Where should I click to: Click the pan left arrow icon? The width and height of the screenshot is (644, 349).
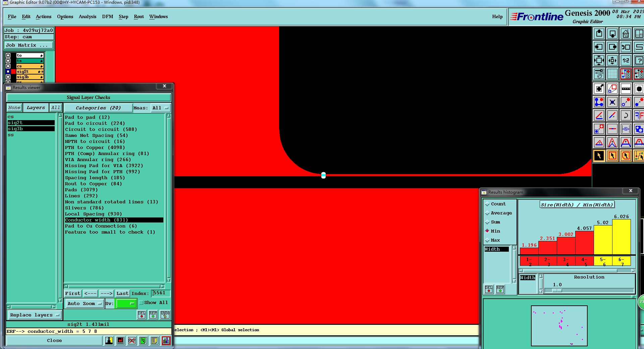pyautogui.click(x=599, y=47)
